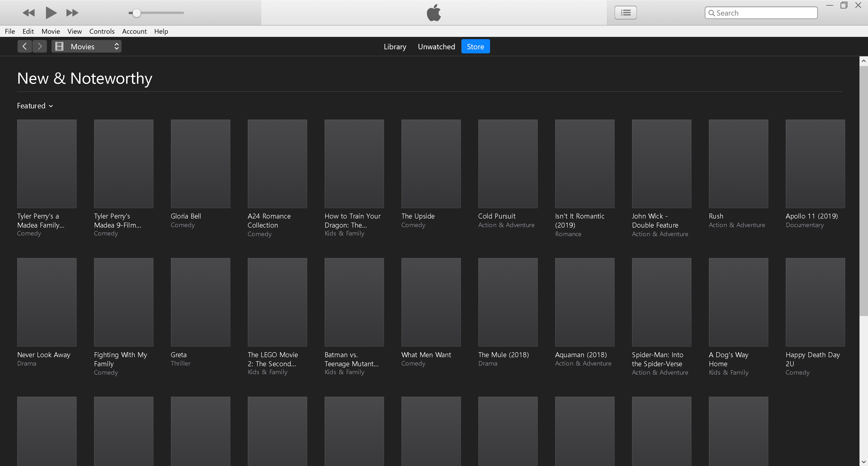Click the Fast Forward button
Screen dimensions: 868x466
point(72,13)
